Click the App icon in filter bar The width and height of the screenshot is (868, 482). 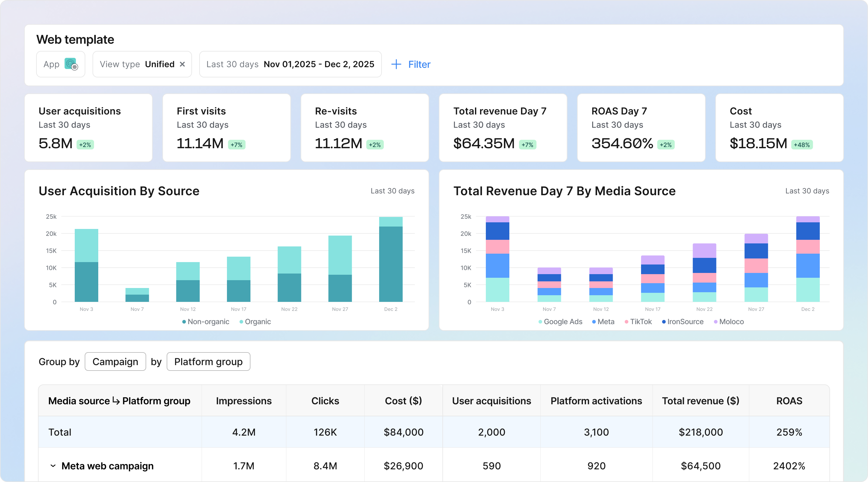pyautogui.click(x=71, y=64)
